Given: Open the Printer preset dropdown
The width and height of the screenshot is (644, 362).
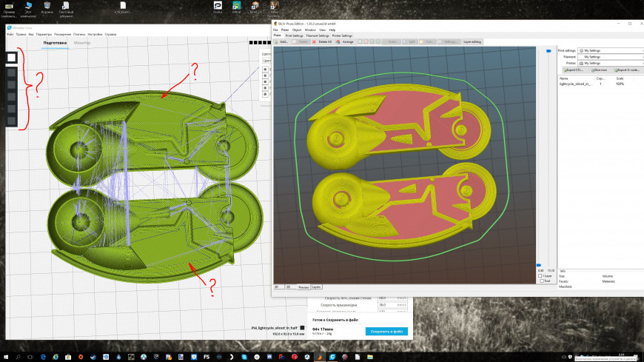Looking at the screenshot, I should point(611,63).
